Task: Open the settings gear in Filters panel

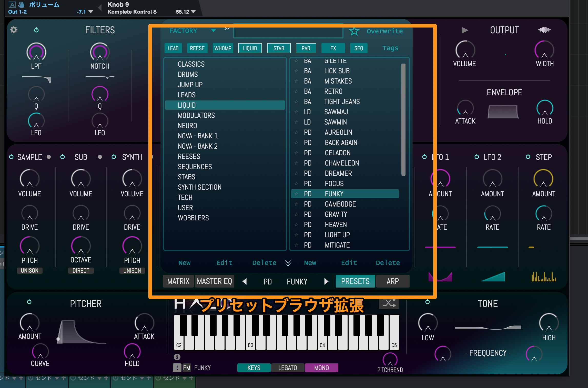Action: click(x=14, y=30)
